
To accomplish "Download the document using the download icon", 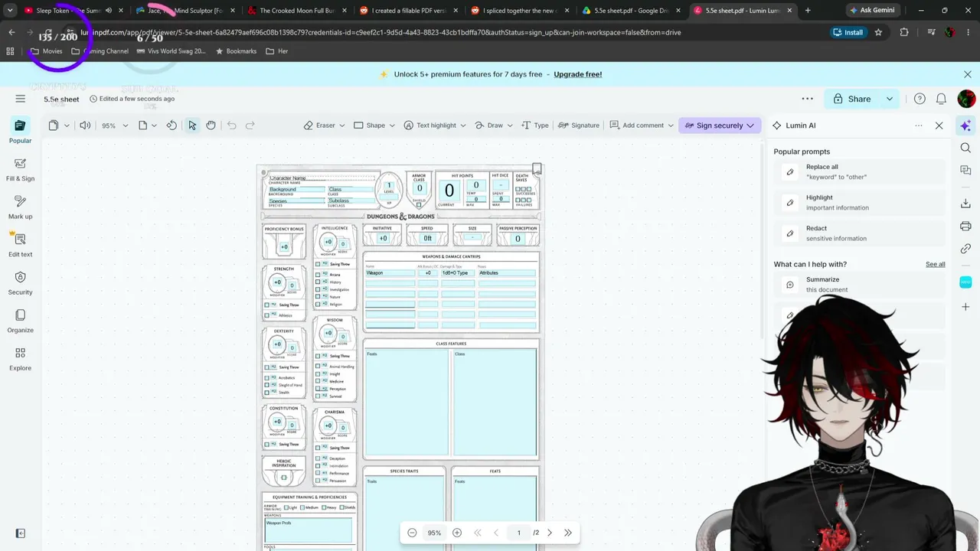I will (x=965, y=204).
